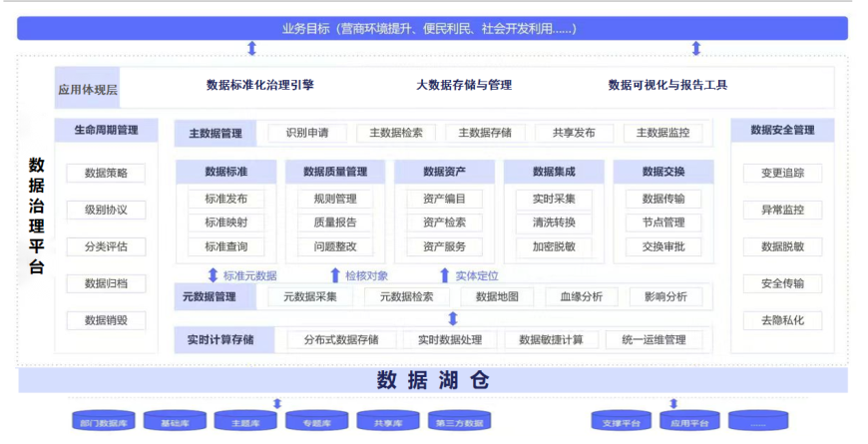Click the 主题库 database cylinder
The height and width of the screenshot is (444, 868).
pyautogui.click(x=245, y=422)
